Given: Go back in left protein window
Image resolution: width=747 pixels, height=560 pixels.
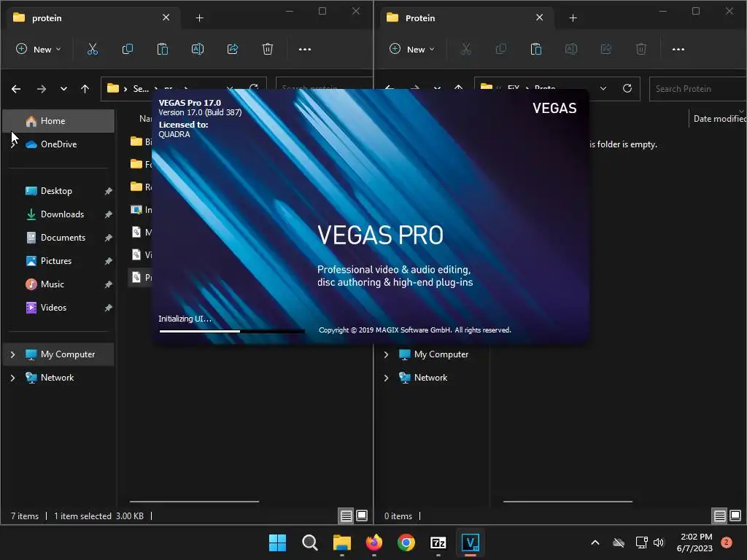Looking at the screenshot, I should (x=16, y=88).
